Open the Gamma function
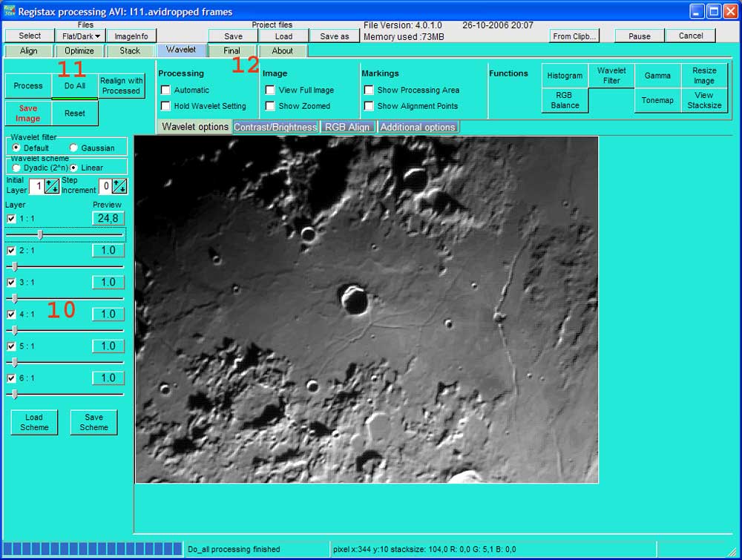Image resolution: width=742 pixels, height=560 pixels. (x=657, y=76)
